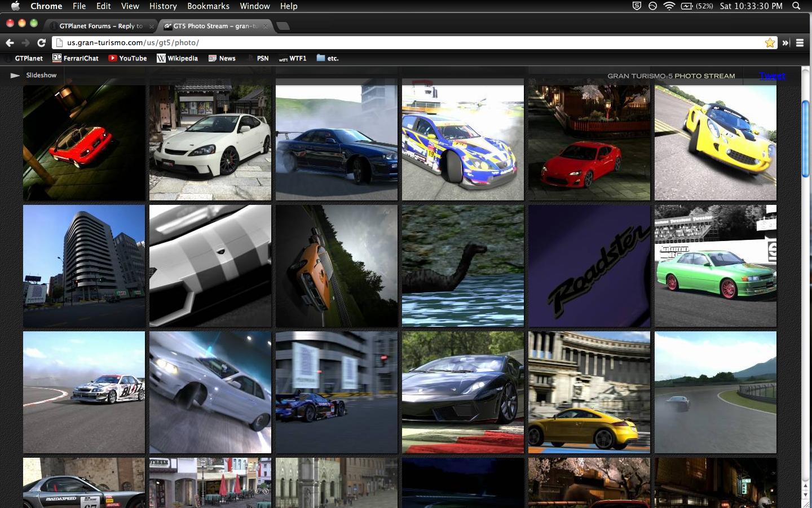The image size is (812, 508).
Task: Open the black Gallardo photo thumbnail
Action: 463,392
